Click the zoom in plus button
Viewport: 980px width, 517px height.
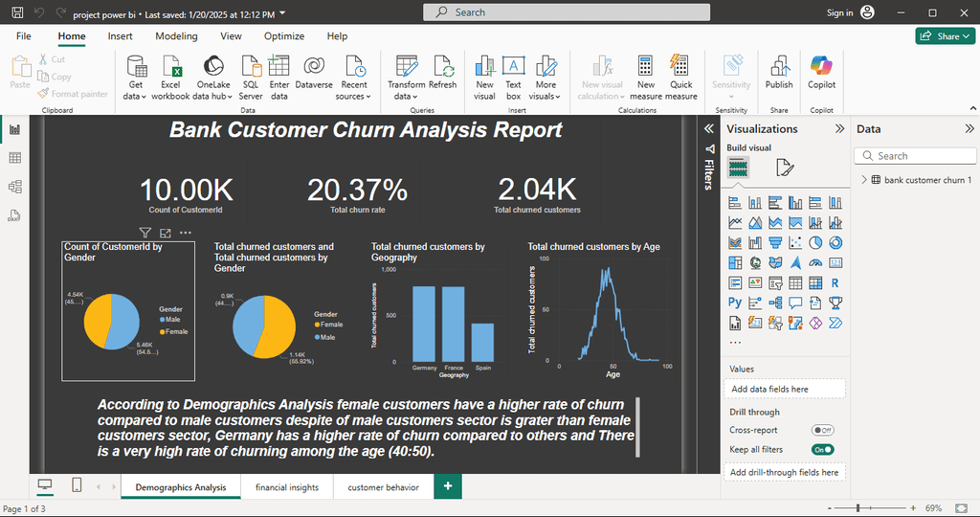pyautogui.click(x=913, y=508)
